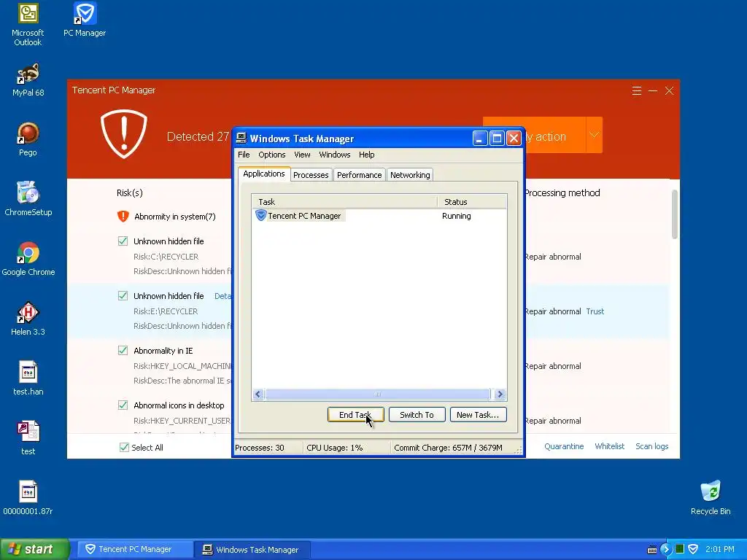Image resolution: width=747 pixels, height=560 pixels.
Task: Open the Options menu in Task Manager
Action: point(271,155)
